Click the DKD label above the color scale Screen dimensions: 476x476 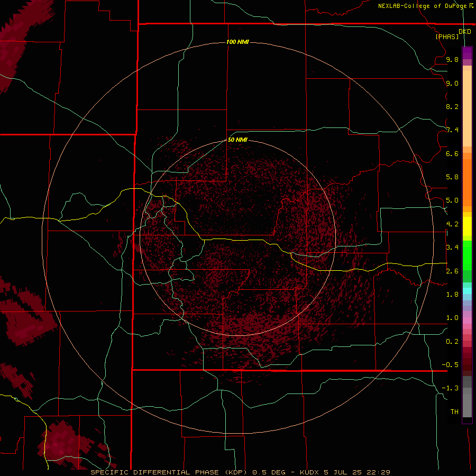pyautogui.click(x=465, y=32)
